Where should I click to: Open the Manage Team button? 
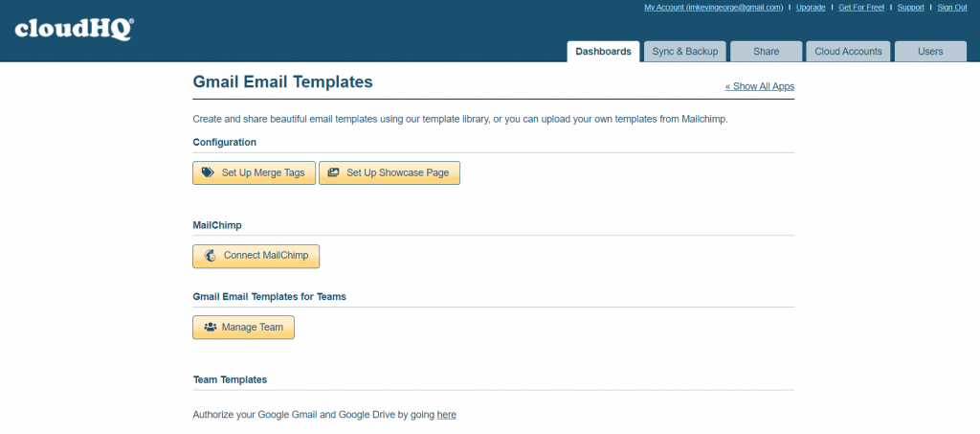click(x=243, y=328)
